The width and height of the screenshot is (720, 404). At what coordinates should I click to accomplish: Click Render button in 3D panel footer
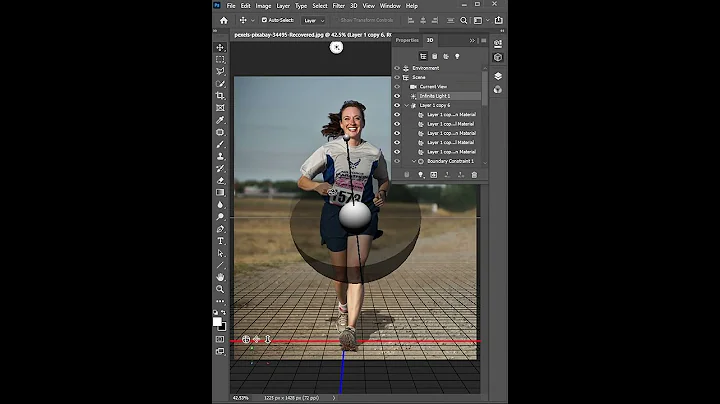[434, 175]
